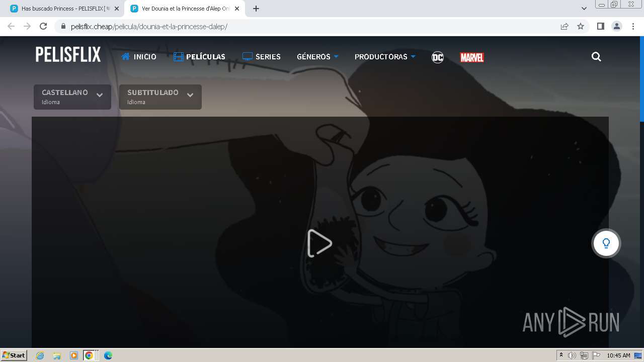Open the DC logo link
This screenshot has width=644, height=362.
coord(438,57)
